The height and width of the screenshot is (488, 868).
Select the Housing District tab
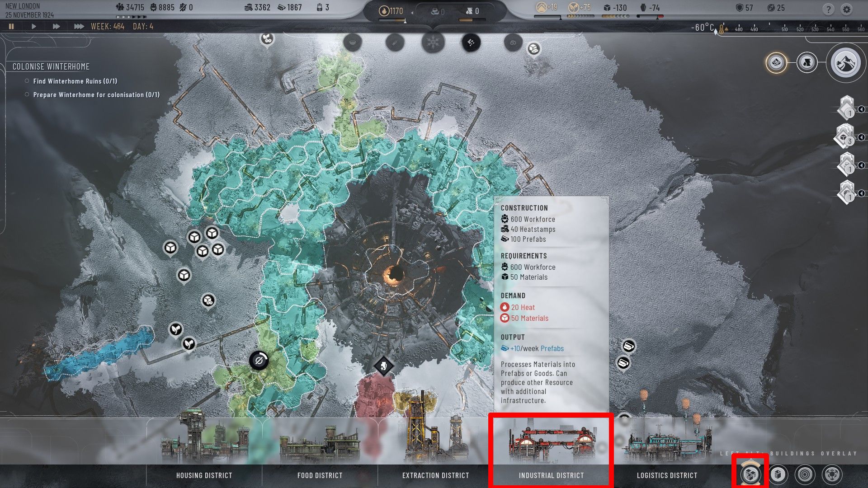pos(203,475)
